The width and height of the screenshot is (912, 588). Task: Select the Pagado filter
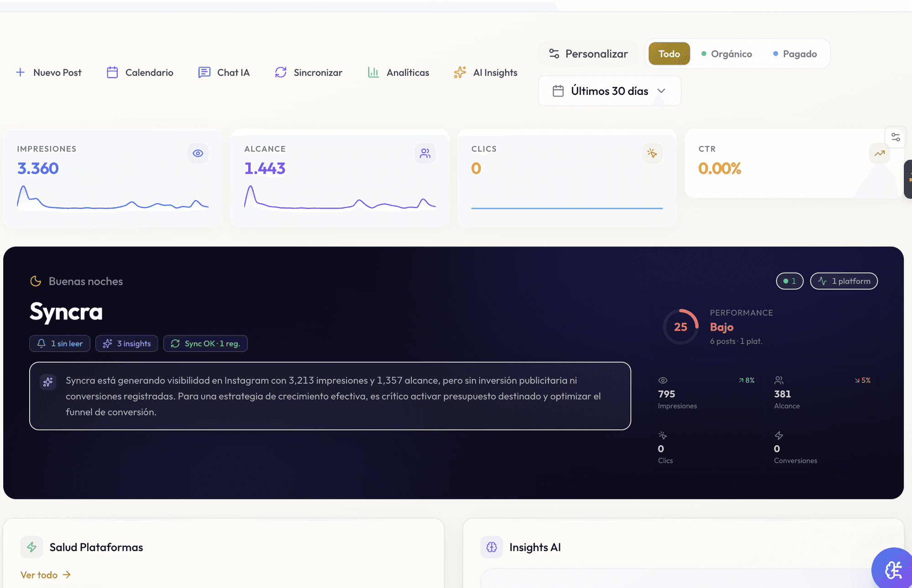click(x=795, y=53)
